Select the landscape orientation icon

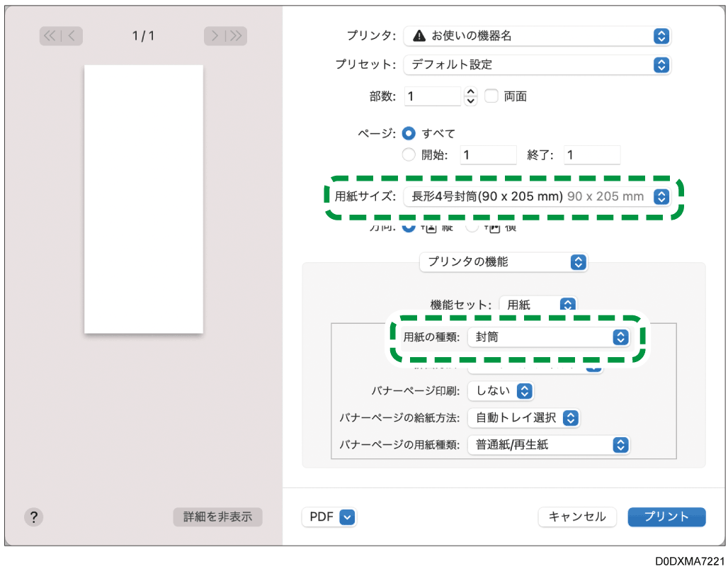click(494, 230)
